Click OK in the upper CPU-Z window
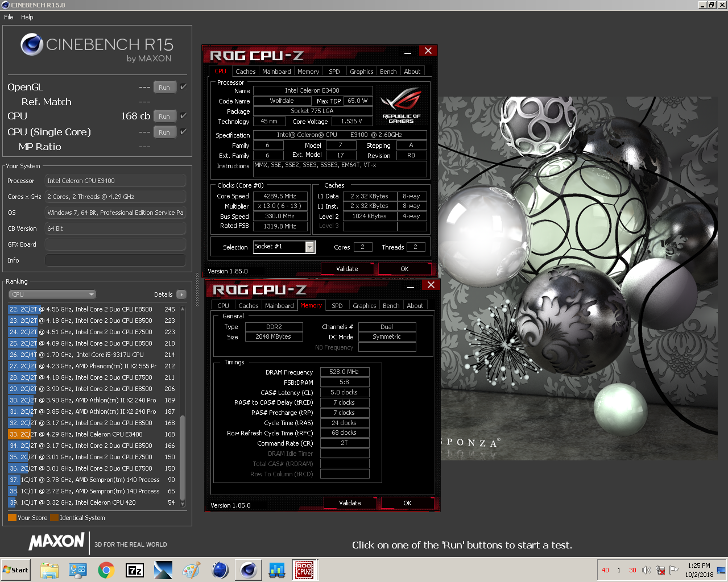 (x=404, y=269)
